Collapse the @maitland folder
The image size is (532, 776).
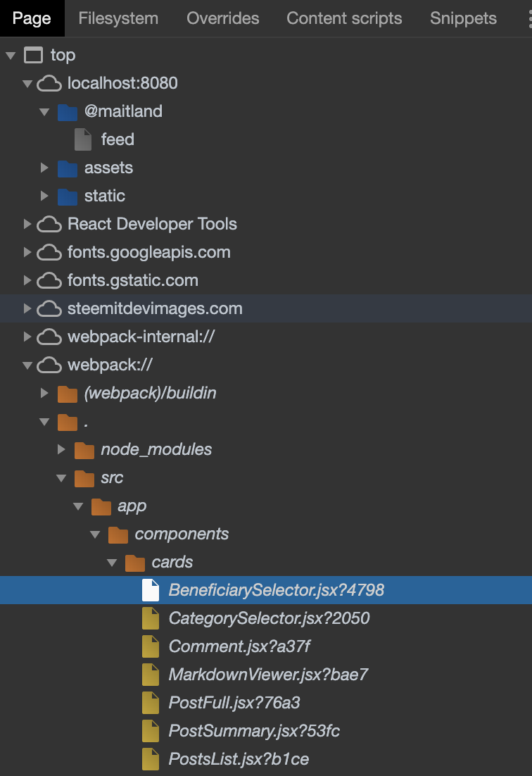click(44, 112)
